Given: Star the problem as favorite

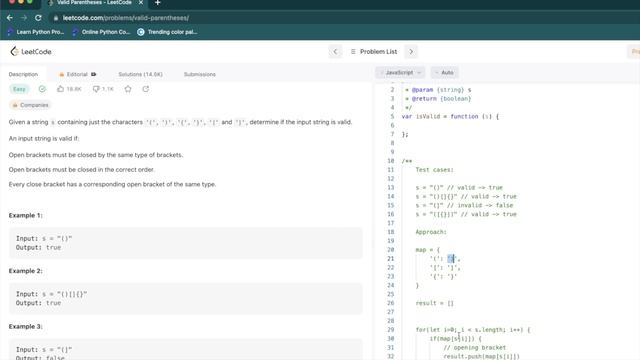Looking at the screenshot, I should (128, 89).
